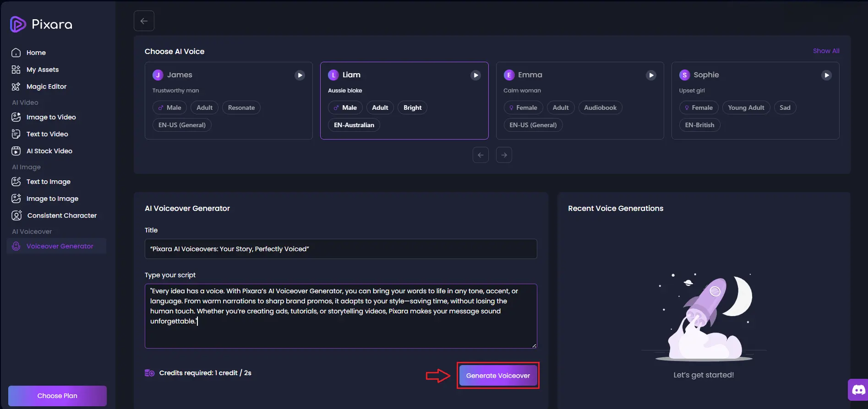Focus the Title input field
The height and width of the screenshot is (409, 868).
pyautogui.click(x=341, y=249)
